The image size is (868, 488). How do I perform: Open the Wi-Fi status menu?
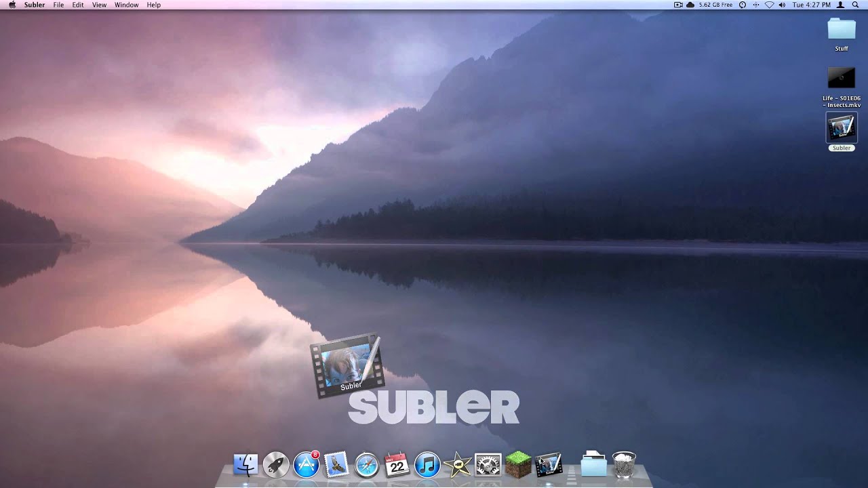click(x=769, y=5)
